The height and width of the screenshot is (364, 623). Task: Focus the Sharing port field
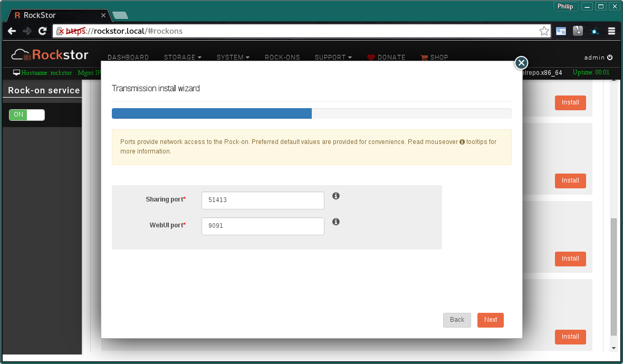pyautogui.click(x=263, y=200)
